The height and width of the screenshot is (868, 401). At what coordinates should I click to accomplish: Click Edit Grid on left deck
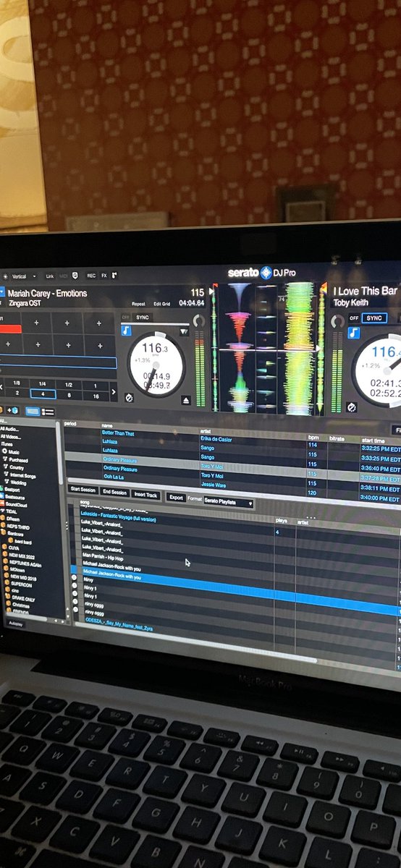[x=162, y=304]
